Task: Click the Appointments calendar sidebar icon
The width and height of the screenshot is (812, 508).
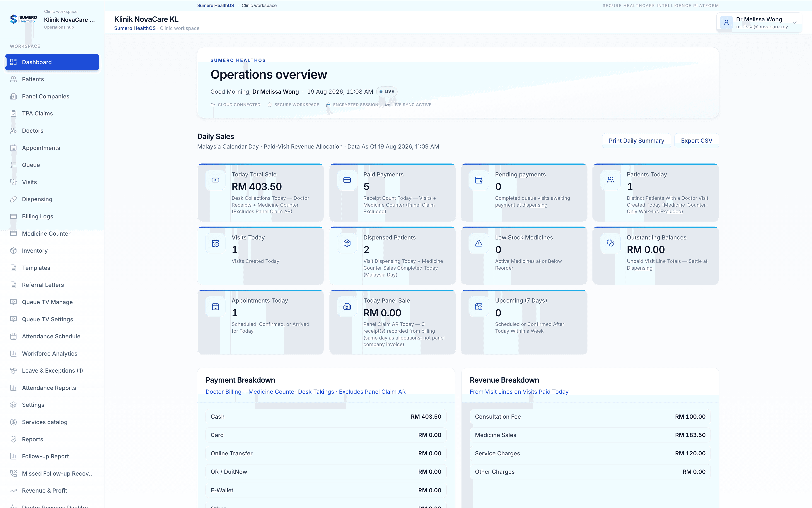Action: click(x=13, y=148)
